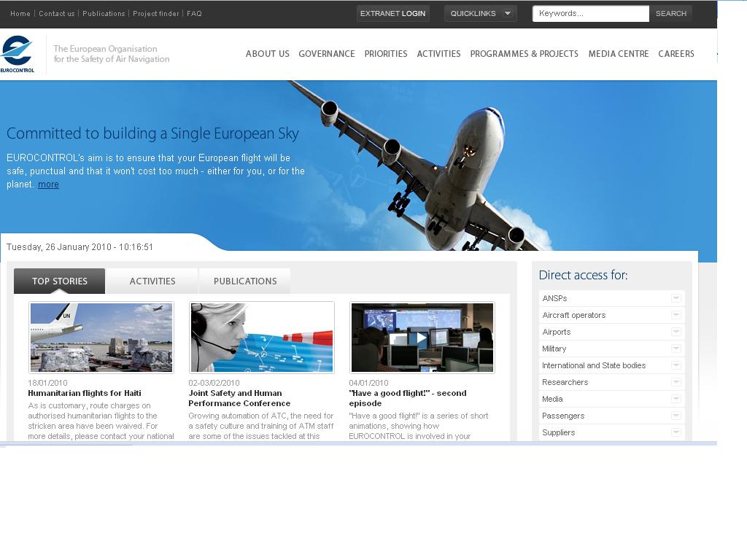Expand International and State bodies arrow
Screen dimensions: 747x560
tap(676, 365)
